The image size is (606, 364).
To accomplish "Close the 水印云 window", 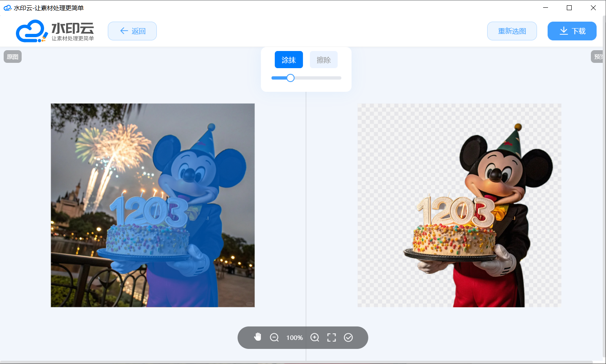I will pos(593,8).
